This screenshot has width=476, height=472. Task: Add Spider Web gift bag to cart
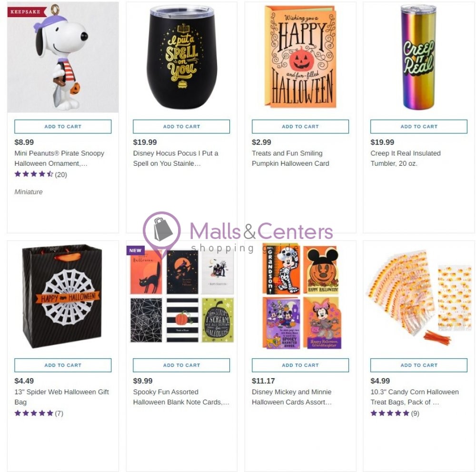pyautogui.click(x=62, y=365)
